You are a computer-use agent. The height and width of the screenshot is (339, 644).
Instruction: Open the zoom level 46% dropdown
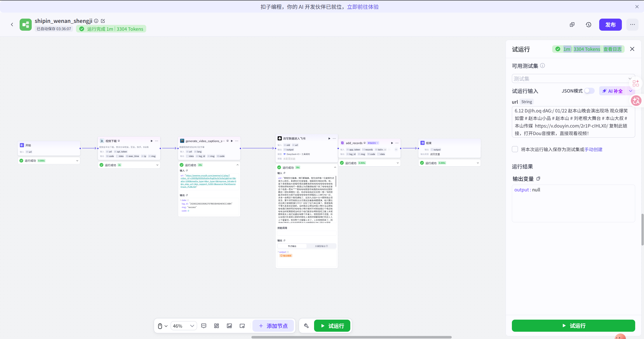tap(183, 326)
